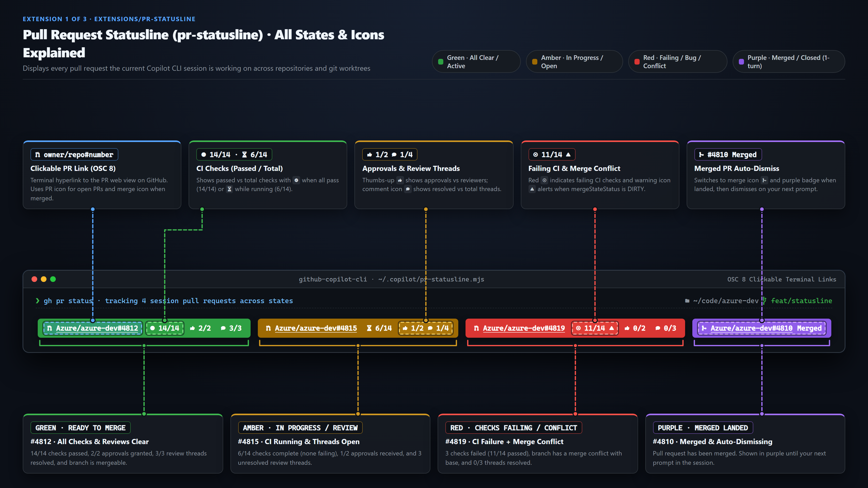
Task: Click the amber legend swatch for In Progress
Action: click(534, 62)
